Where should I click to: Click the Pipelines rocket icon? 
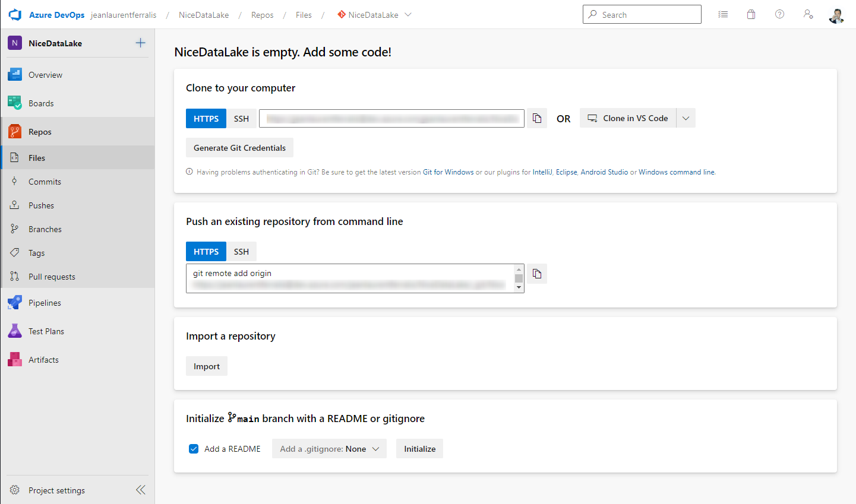[x=15, y=303]
